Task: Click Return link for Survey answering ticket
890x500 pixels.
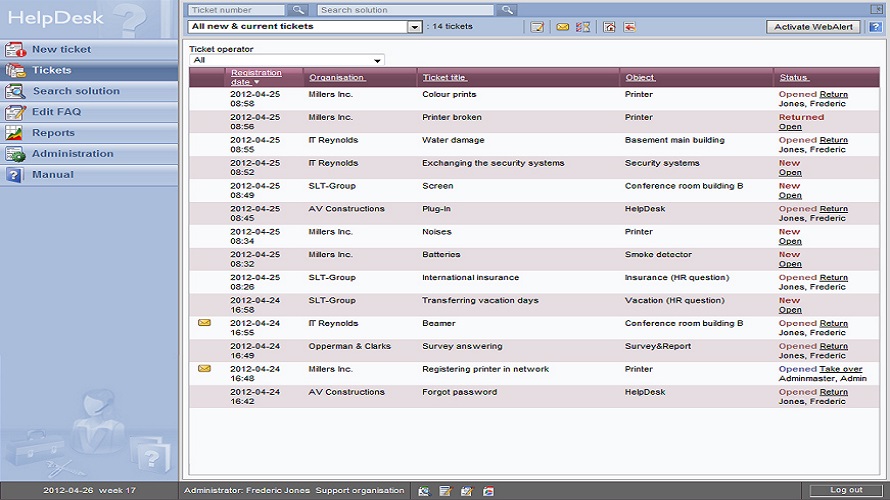Action: pyautogui.click(x=833, y=346)
